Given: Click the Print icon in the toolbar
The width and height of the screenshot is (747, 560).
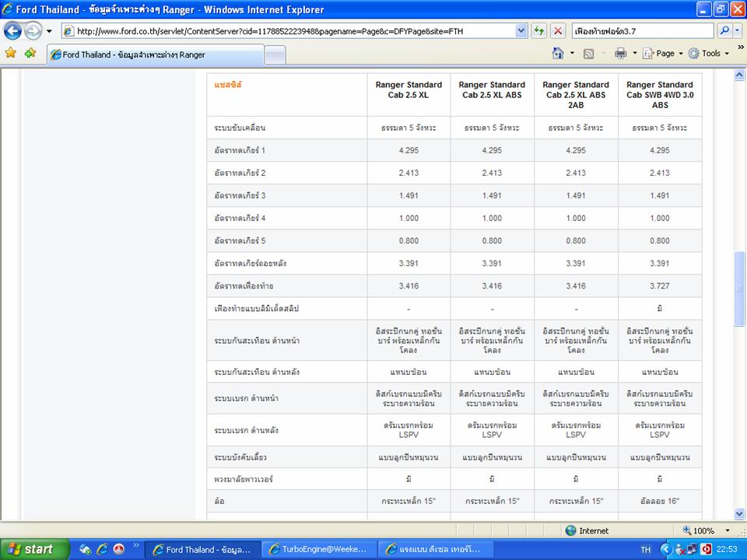Looking at the screenshot, I should 620,54.
